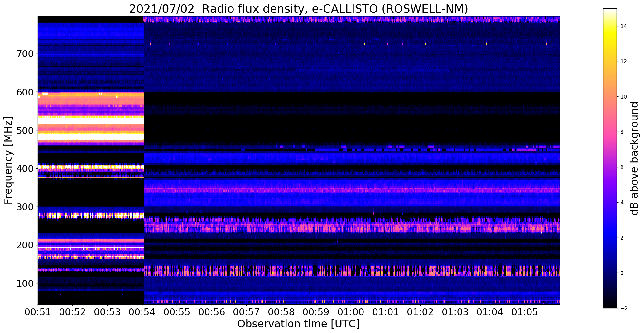Click the 200 frequency tick label
Viewport: 644px width, 333px height.
[x=25, y=245]
